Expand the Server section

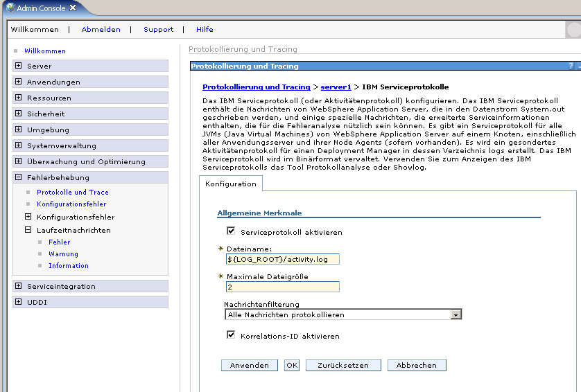(18, 66)
